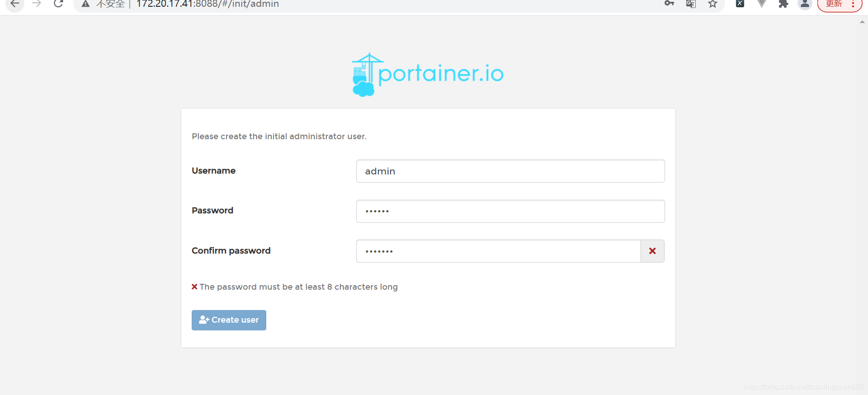Focus the Confirm password input field

pos(498,251)
